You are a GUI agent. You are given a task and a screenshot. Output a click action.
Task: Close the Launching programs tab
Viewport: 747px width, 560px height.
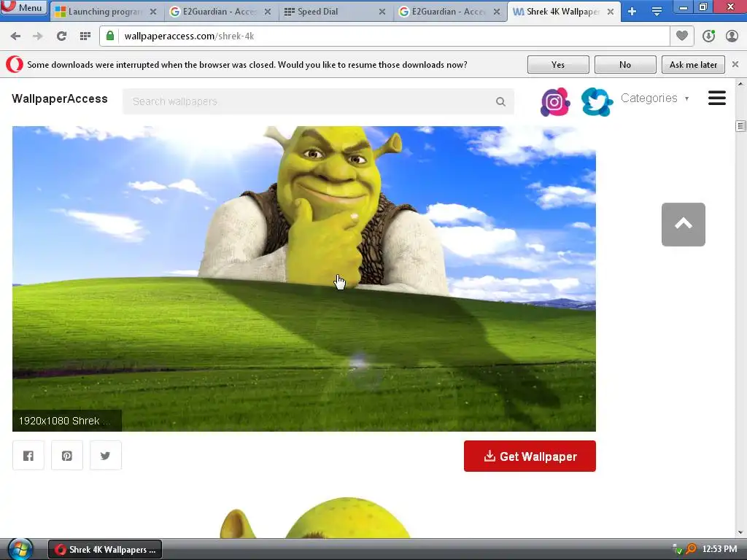tap(153, 12)
